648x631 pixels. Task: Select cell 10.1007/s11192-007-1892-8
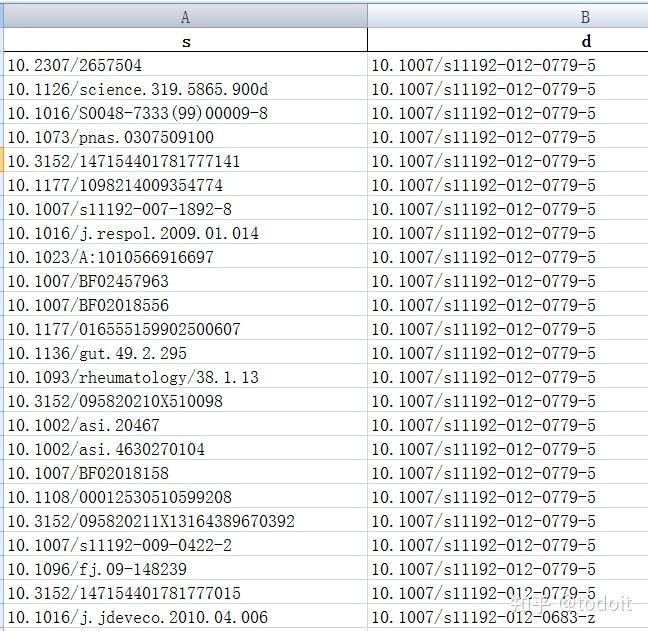click(x=185, y=208)
